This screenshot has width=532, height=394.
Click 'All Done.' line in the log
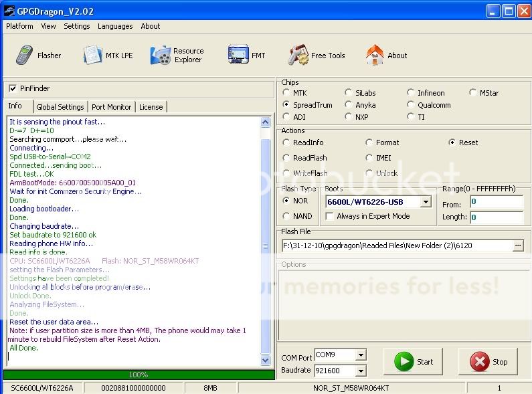coord(23,348)
